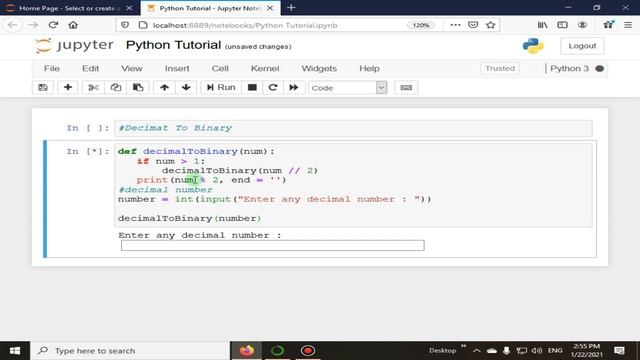Insert a cell below with plus icon

pos(68,87)
